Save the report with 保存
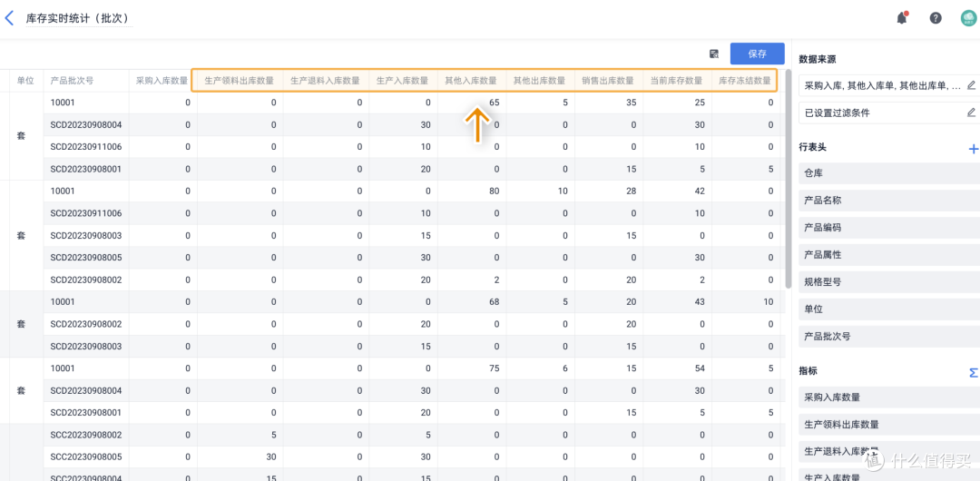The height and width of the screenshot is (481, 980). click(758, 54)
